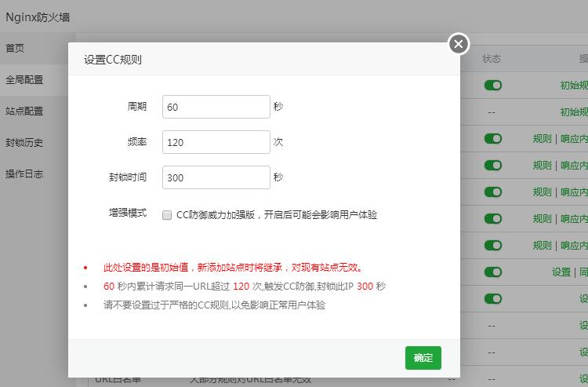Screen dimensions: 588x387
Task: Click the 封锁时间 field label
Action: (x=128, y=177)
